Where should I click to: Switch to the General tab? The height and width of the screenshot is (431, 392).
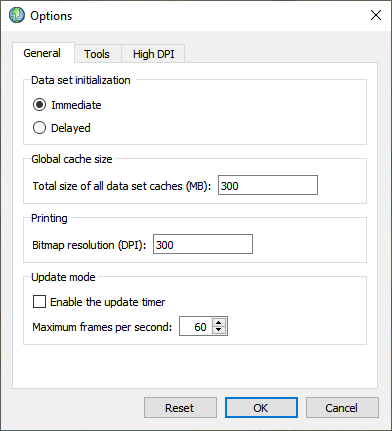point(42,53)
